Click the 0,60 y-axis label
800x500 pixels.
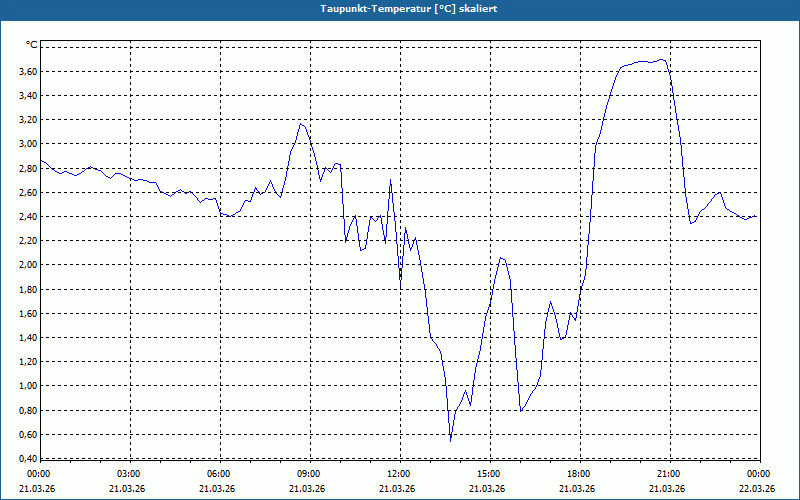click(x=28, y=434)
